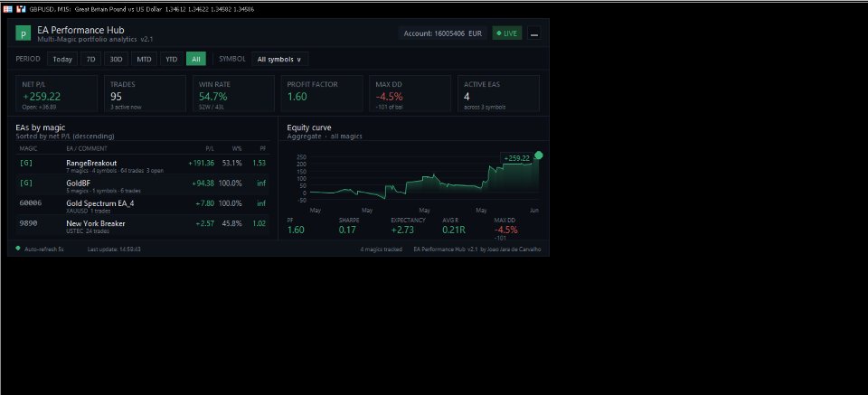
Task: Select the Gold Spectrum EA_4 row
Action: click(142, 206)
